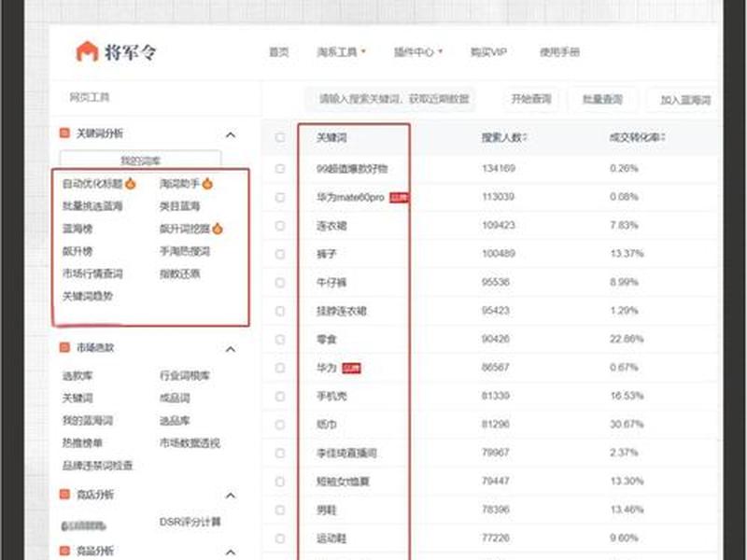Click the keyword search input field
This screenshot has height=560, width=747.
point(390,99)
